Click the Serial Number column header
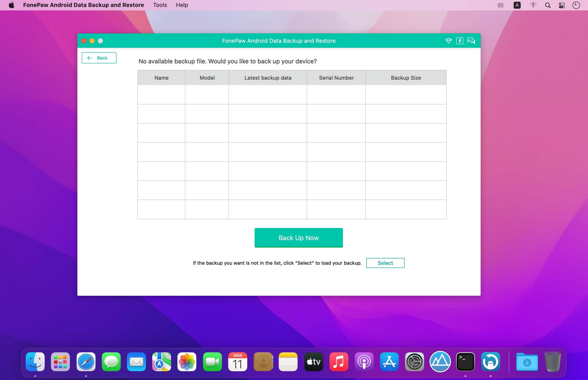Image resolution: width=588 pixels, height=380 pixels. 336,78
